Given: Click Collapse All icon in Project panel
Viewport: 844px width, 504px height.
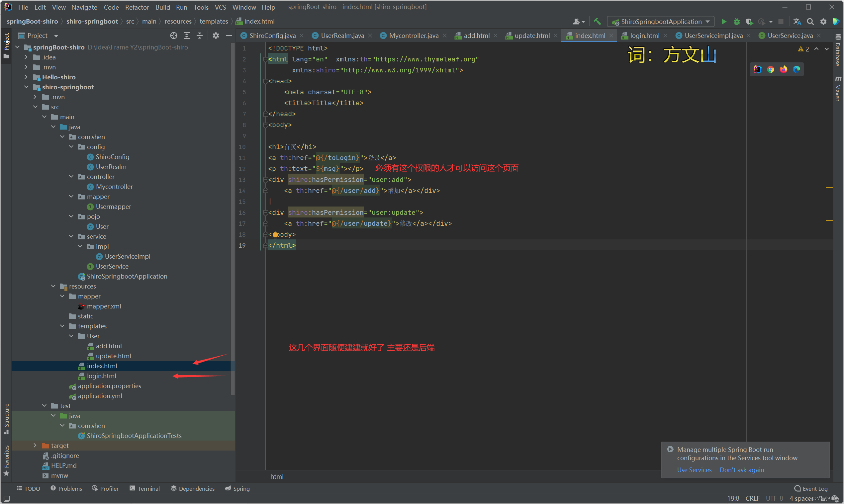Looking at the screenshot, I should coord(199,36).
